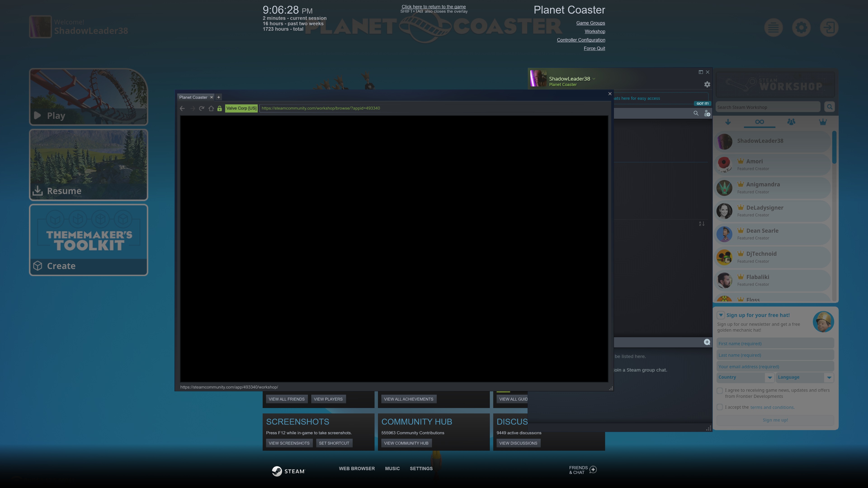868x488 pixels.
Task: Pop out the friends list window
Action: tap(701, 72)
